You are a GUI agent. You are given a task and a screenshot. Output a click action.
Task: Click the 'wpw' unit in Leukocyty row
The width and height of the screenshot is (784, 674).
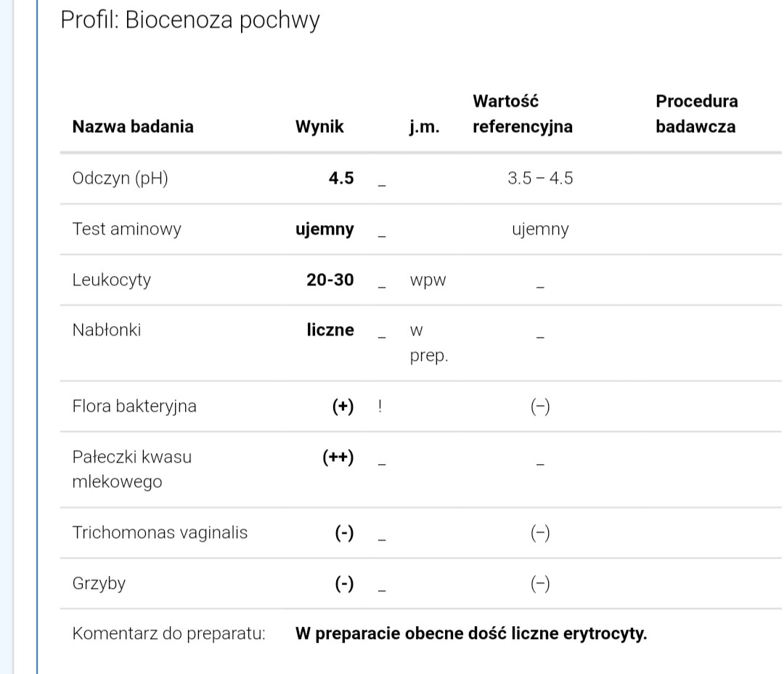[428, 280]
